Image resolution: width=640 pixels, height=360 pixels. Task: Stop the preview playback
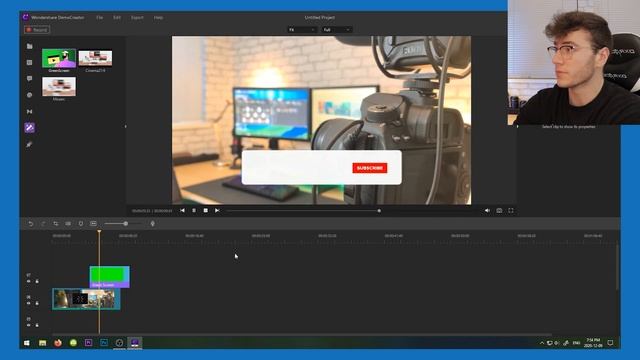pos(206,211)
